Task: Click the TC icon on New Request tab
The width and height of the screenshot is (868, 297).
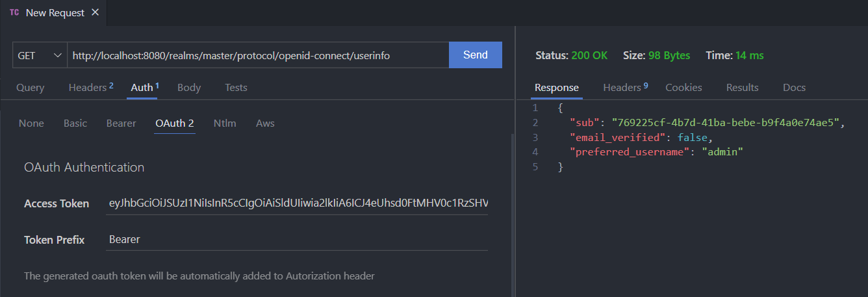Action: 14,13
